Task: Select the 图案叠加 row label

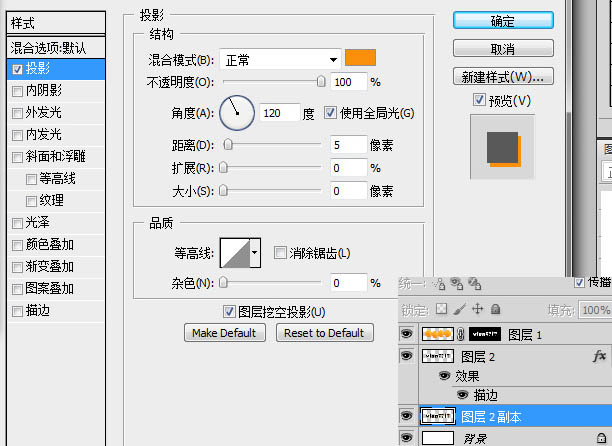Action: pyautogui.click(x=50, y=289)
